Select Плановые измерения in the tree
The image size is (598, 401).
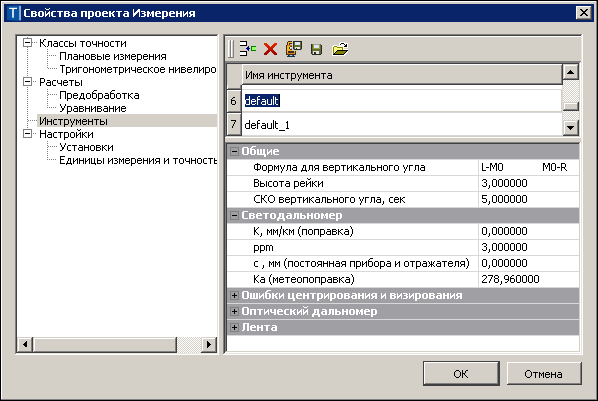113,56
